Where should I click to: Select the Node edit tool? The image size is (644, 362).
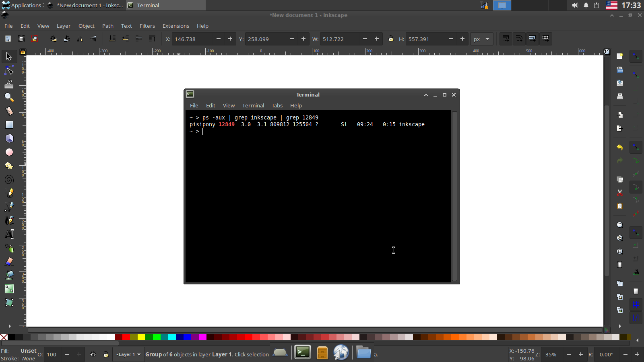point(9,70)
